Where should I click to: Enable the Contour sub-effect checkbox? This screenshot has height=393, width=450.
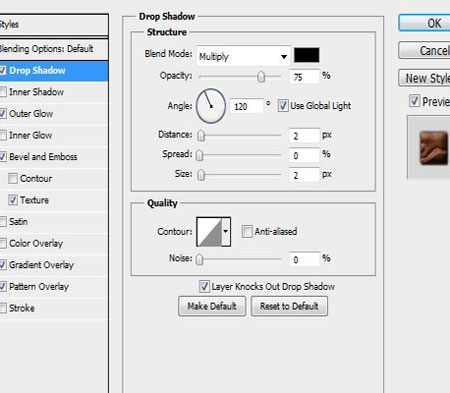pyautogui.click(x=13, y=178)
